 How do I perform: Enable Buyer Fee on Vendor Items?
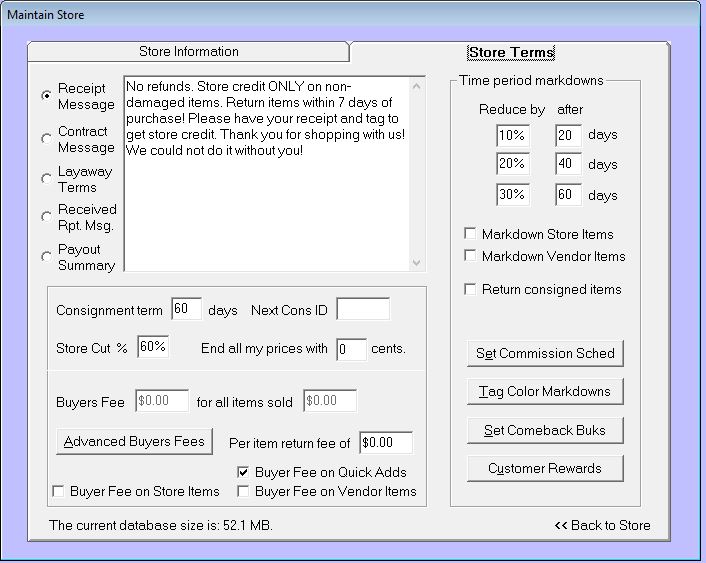click(243, 491)
